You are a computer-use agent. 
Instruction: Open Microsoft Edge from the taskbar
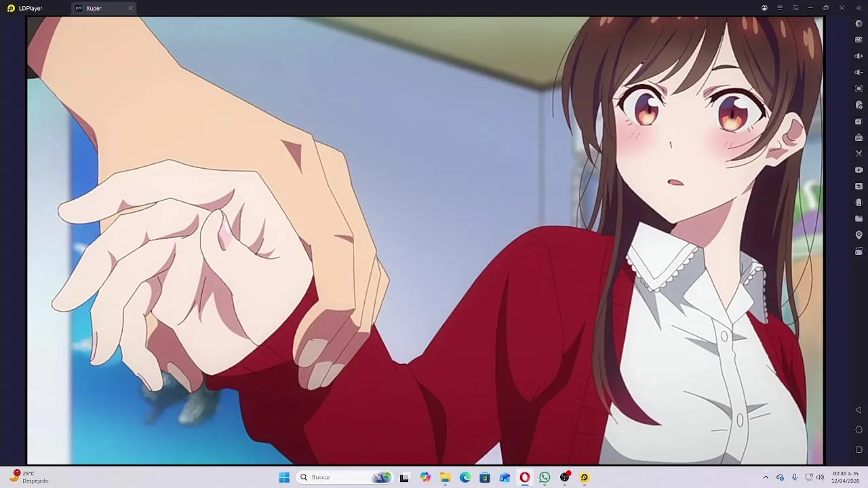point(465,477)
